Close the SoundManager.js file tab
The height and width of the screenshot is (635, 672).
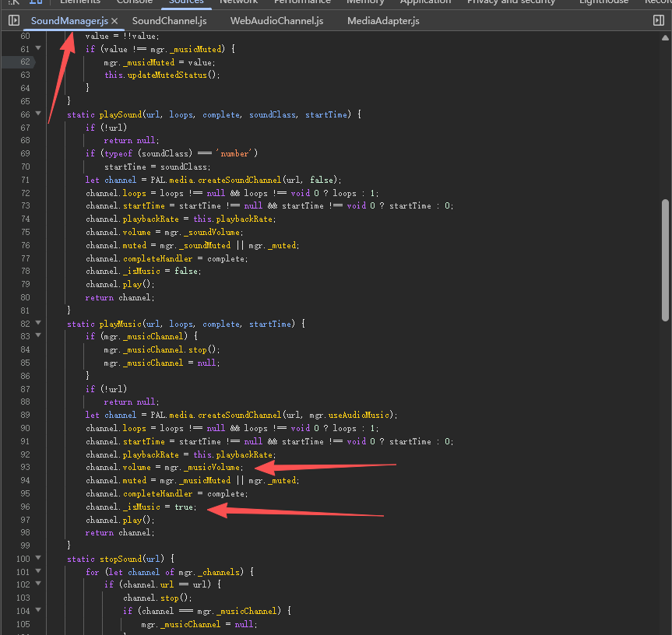(114, 21)
